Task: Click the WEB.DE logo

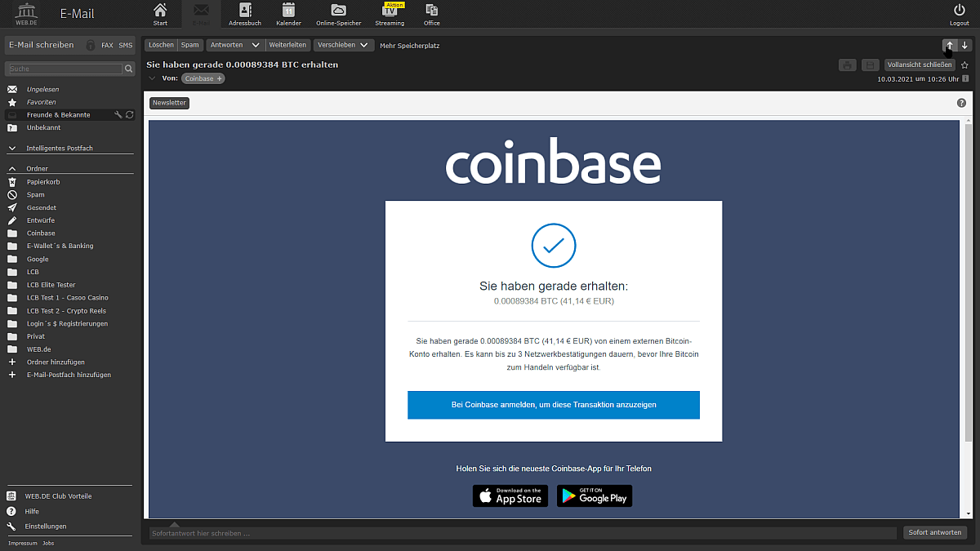Action: point(26,14)
